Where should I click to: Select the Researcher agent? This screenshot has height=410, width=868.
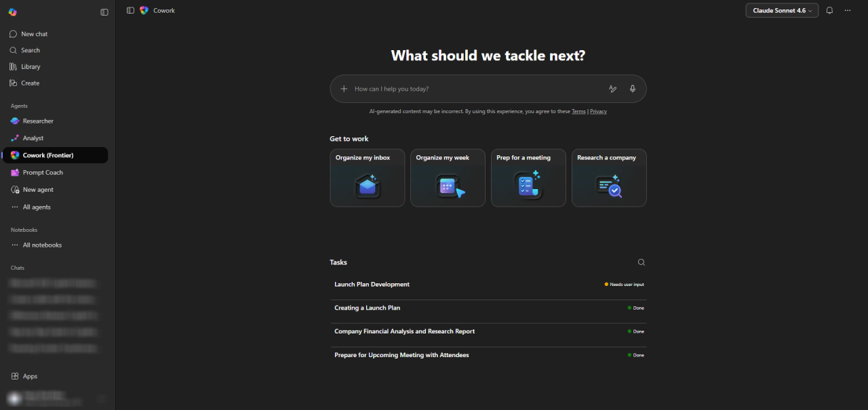(38, 121)
